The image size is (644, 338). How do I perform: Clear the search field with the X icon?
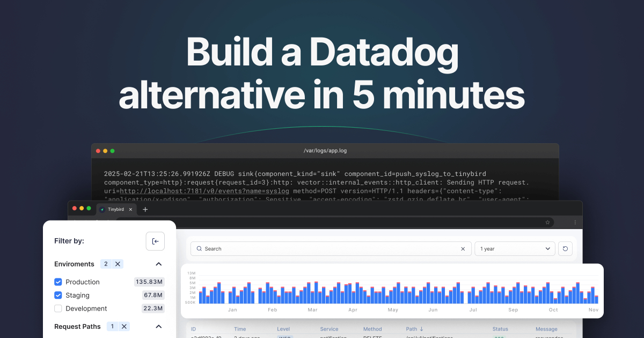coord(463,249)
